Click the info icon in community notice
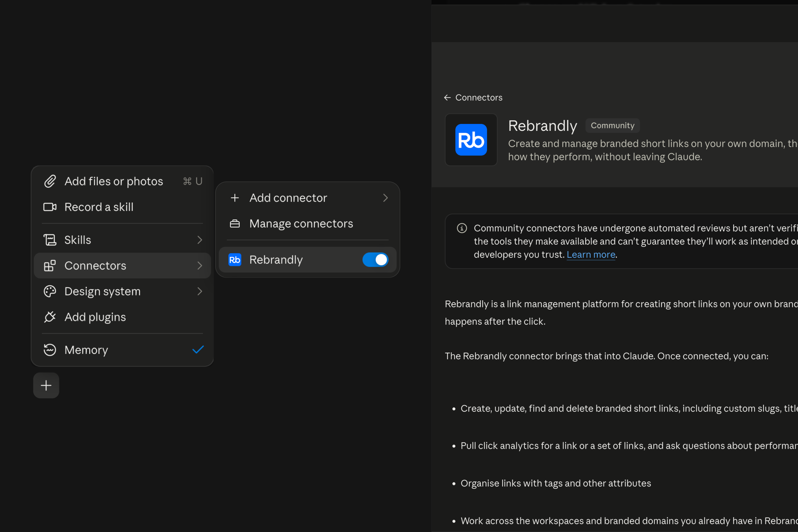Viewport: 798px width, 532px height. tap(462, 228)
